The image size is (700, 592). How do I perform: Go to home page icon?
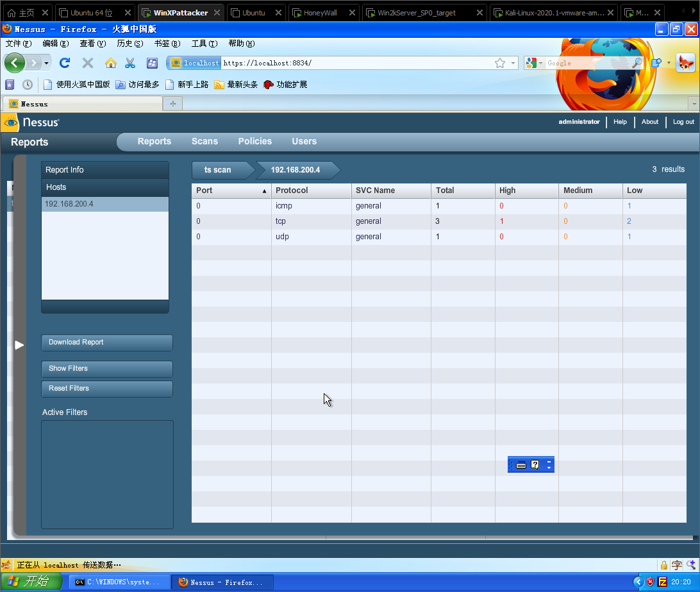111,63
